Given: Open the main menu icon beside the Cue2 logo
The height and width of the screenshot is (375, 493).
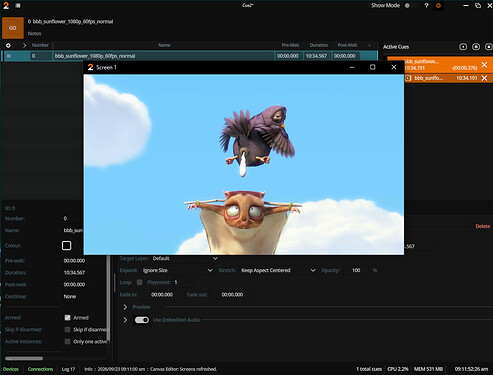Looking at the screenshot, I should (x=18, y=5).
